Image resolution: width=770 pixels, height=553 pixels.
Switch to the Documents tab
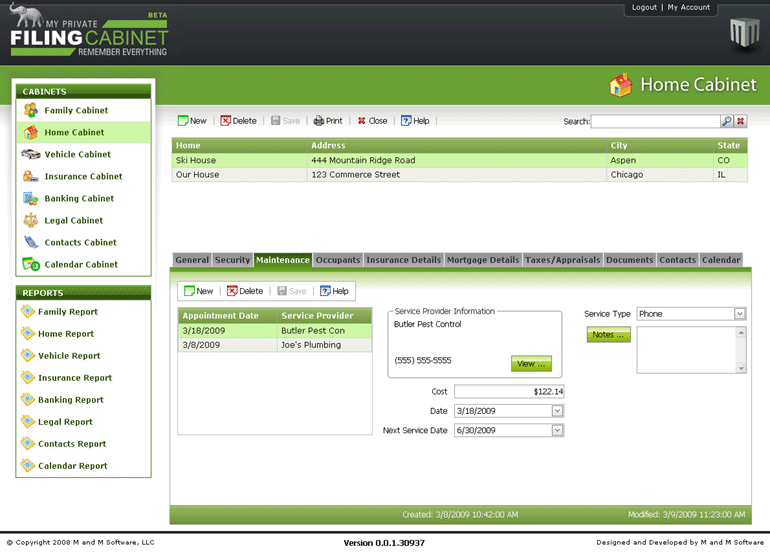coord(630,260)
